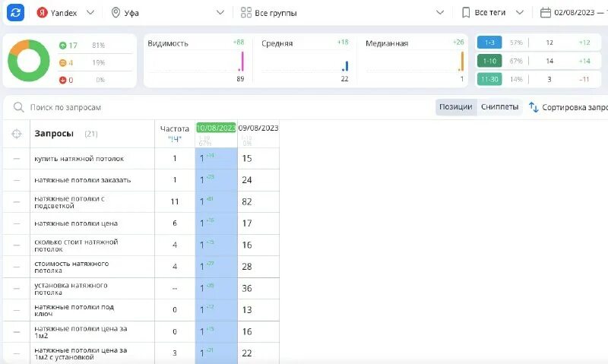This screenshot has width=608, height=364.
Task: Select query стоимость натяжного потолка
Action: pos(71,267)
